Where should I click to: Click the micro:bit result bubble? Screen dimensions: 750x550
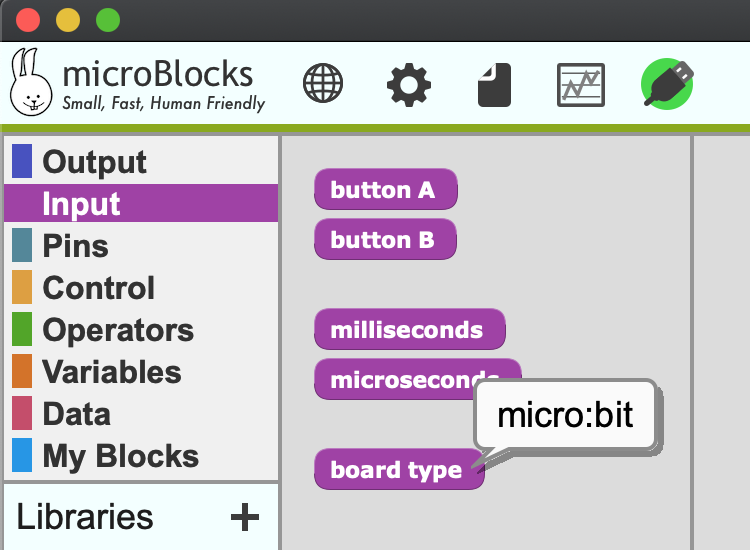coord(565,414)
